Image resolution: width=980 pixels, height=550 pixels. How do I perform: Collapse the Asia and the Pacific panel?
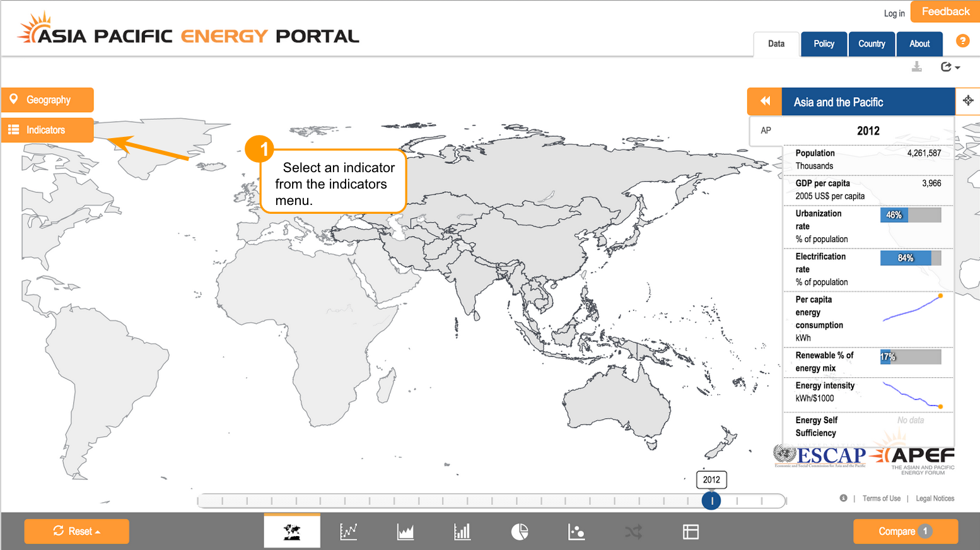point(765,102)
